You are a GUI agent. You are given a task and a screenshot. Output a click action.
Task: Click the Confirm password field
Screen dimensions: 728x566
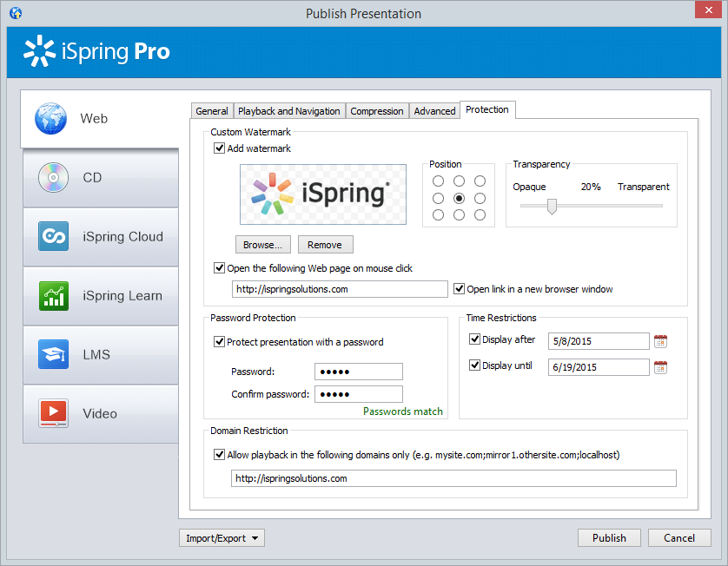(x=359, y=394)
